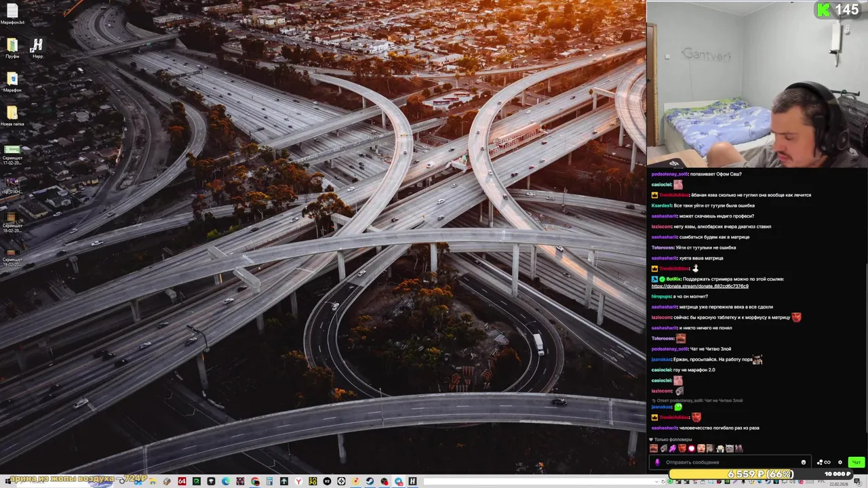Click the date 22.02.2026 in taskbar

(839, 484)
